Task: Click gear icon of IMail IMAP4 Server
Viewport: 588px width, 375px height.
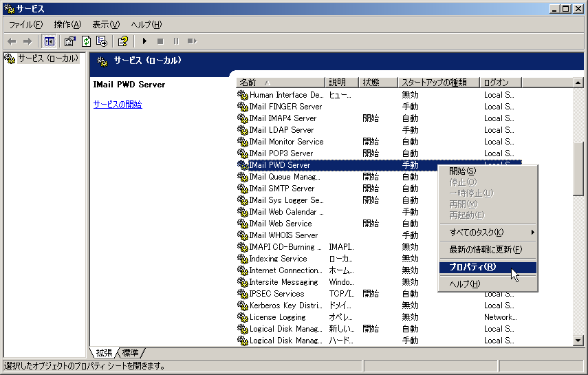Action: 243,118
